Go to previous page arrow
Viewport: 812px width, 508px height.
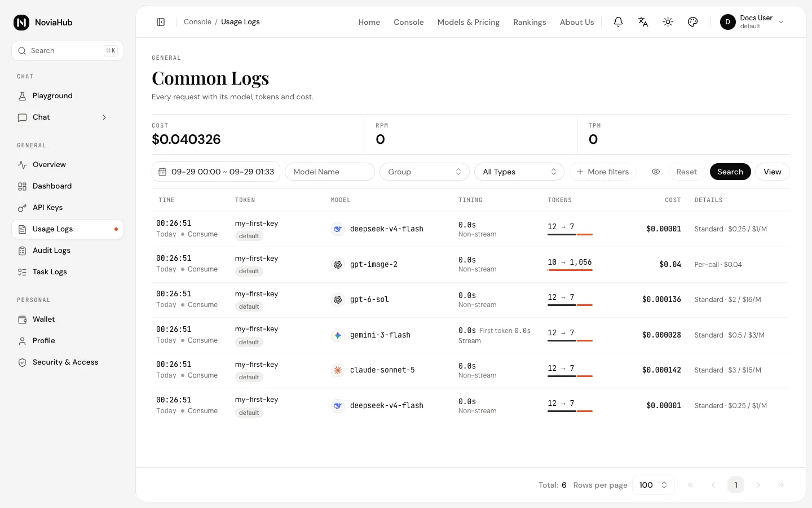[713, 485]
